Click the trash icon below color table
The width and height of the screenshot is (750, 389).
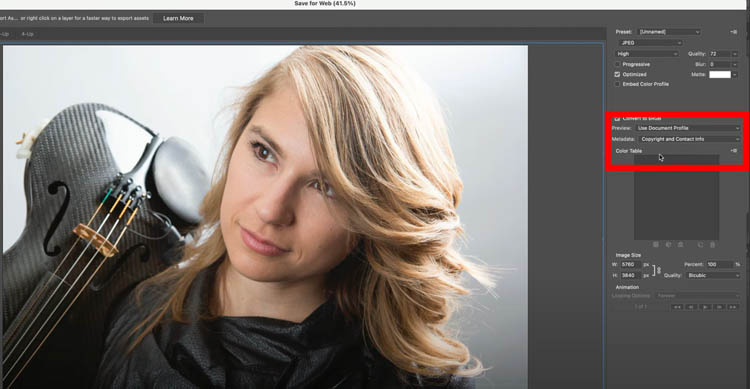tap(712, 245)
